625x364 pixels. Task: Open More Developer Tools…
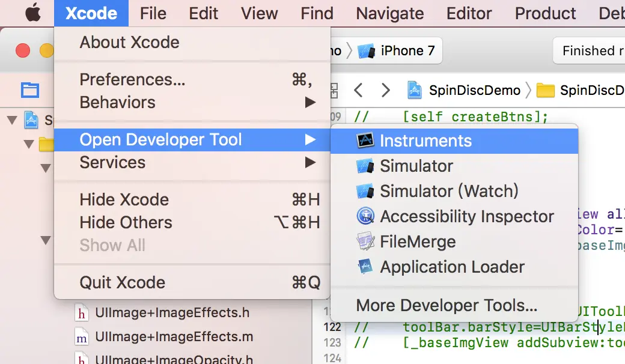454,306
